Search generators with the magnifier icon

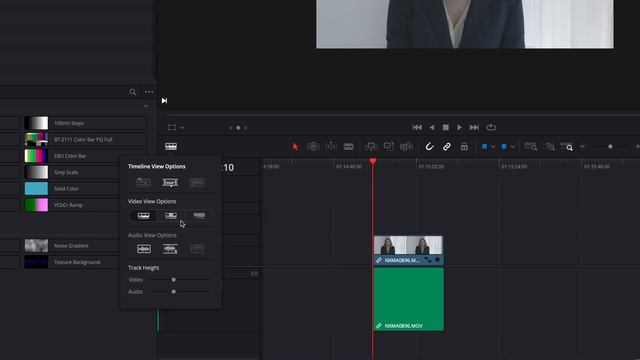pyautogui.click(x=133, y=92)
